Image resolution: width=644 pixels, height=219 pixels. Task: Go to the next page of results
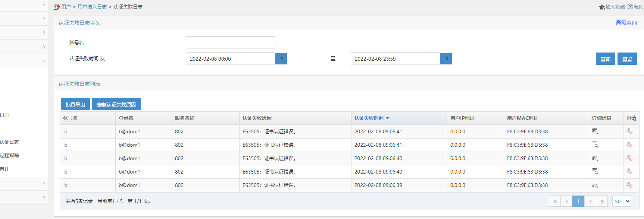pyautogui.click(x=590, y=201)
